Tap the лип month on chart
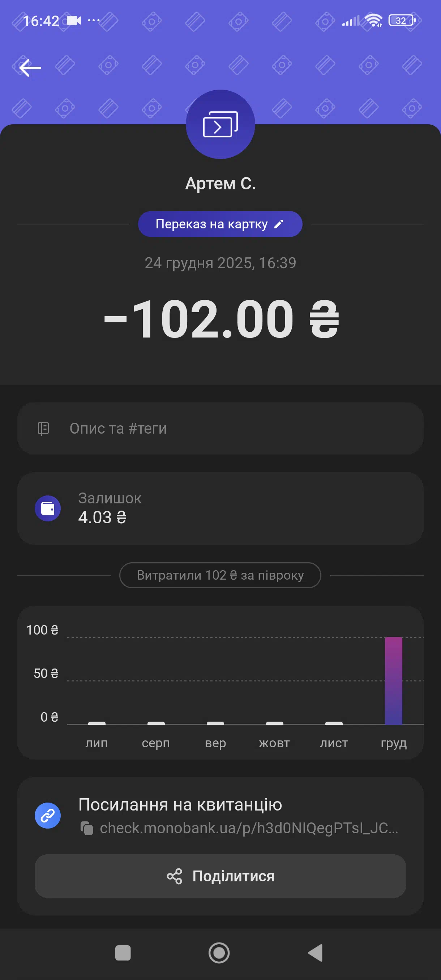Viewport: 441px width, 980px height. point(97,743)
